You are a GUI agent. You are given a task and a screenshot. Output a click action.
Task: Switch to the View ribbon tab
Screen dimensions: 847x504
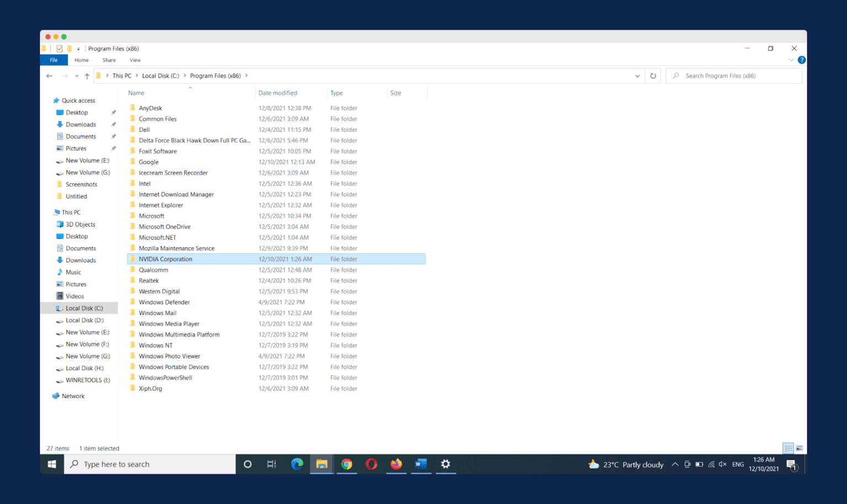click(135, 60)
